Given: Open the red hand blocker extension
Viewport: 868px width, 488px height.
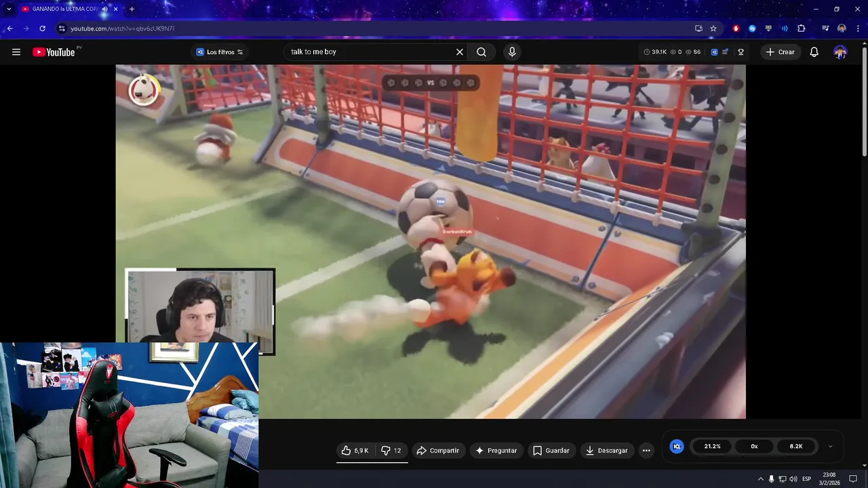Looking at the screenshot, I should pos(736,28).
